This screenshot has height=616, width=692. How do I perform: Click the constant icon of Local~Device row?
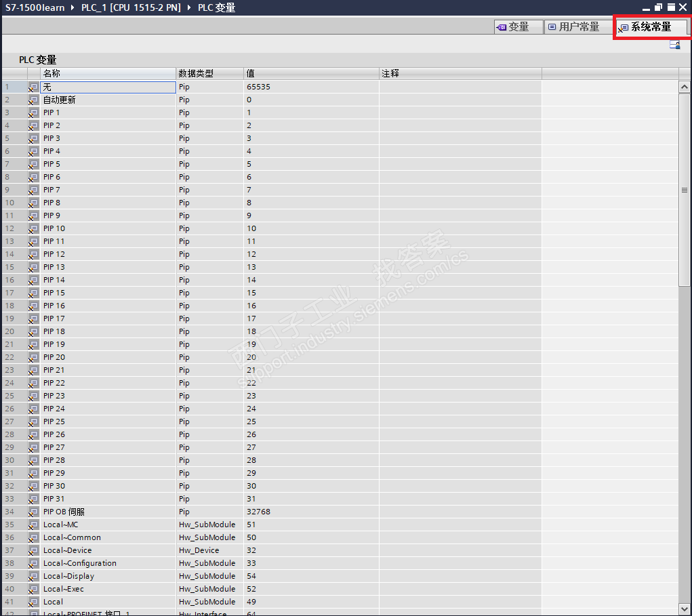[33, 551]
